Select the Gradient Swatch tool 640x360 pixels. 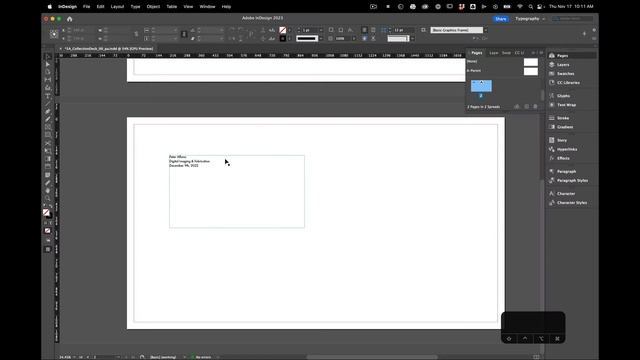pyautogui.click(x=48, y=159)
